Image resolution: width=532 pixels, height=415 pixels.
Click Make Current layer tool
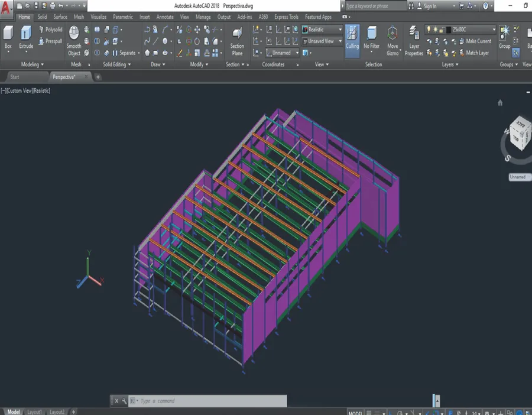[475, 41]
